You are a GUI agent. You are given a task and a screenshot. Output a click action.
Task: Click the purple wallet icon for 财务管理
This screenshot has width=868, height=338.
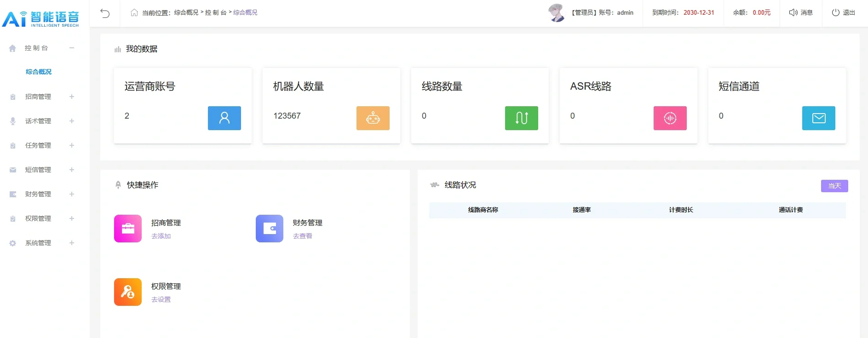click(270, 229)
